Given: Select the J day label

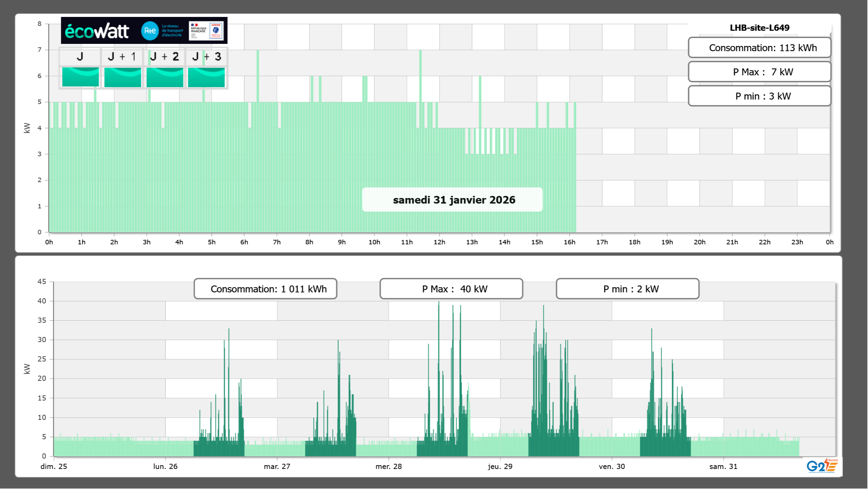Looking at the screenshot, I should 80,57.
